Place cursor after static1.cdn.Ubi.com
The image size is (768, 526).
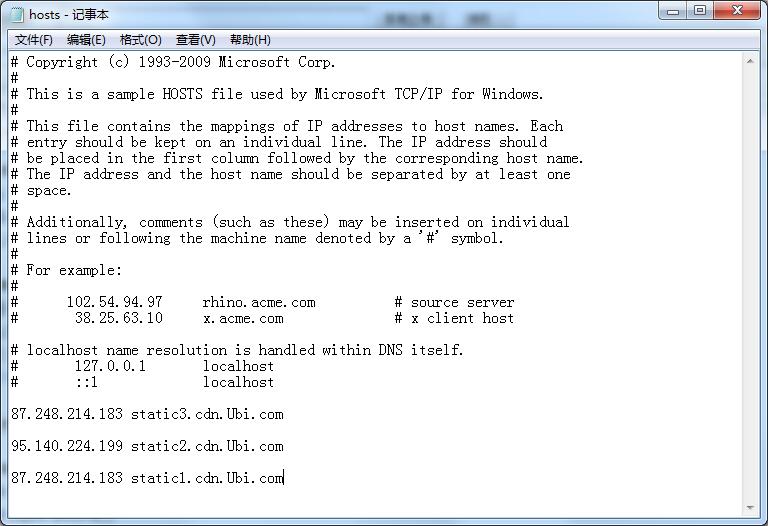[284, 478]
